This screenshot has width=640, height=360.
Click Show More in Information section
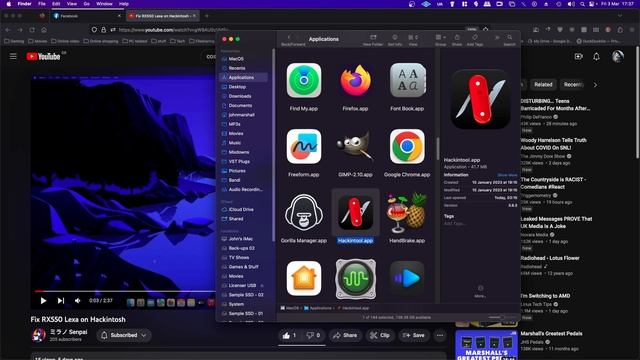[x=507, y=175]
